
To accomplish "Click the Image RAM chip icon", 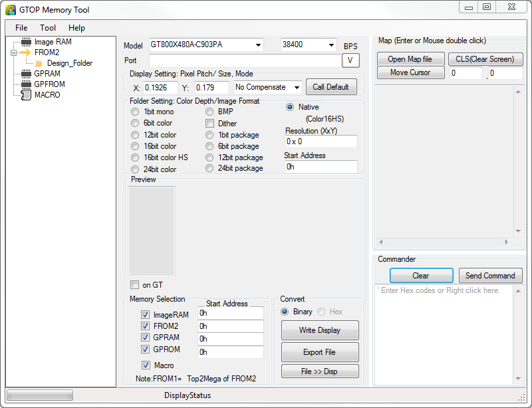I will (27, 42).
